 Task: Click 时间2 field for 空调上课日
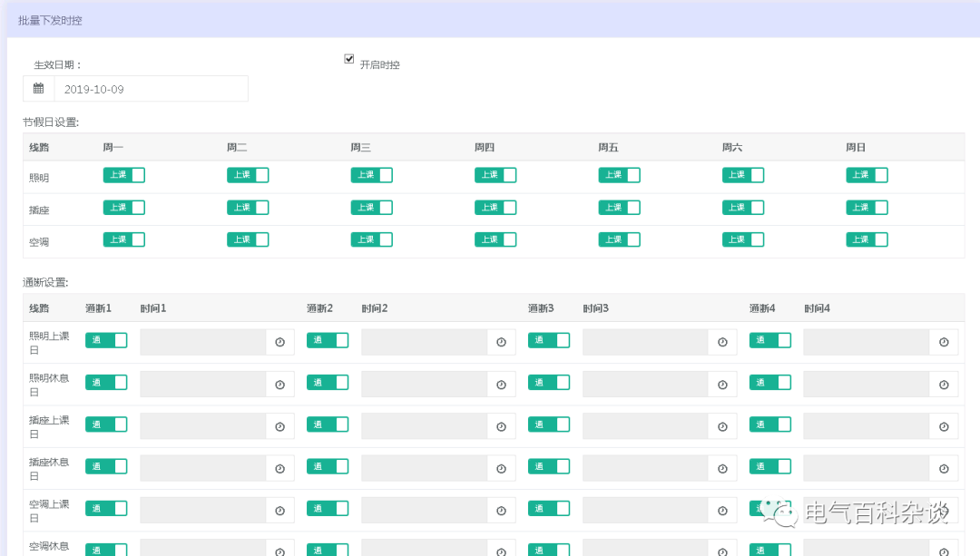425,511
